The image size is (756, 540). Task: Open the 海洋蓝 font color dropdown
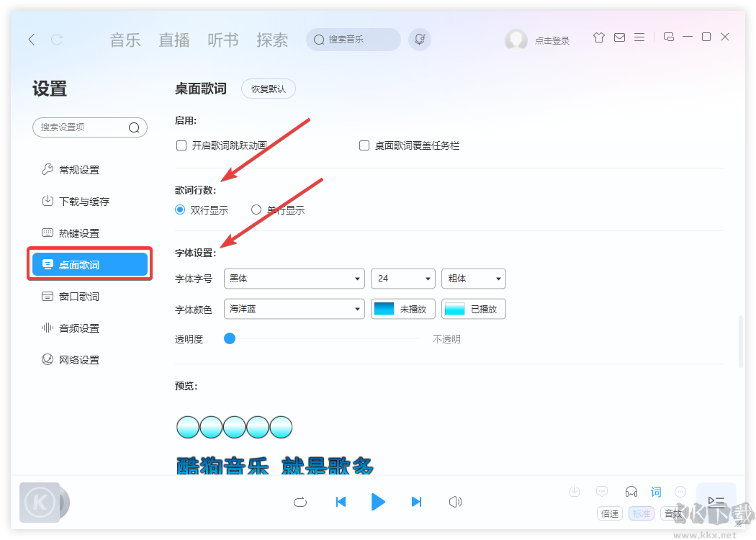[x=294, y=309]
